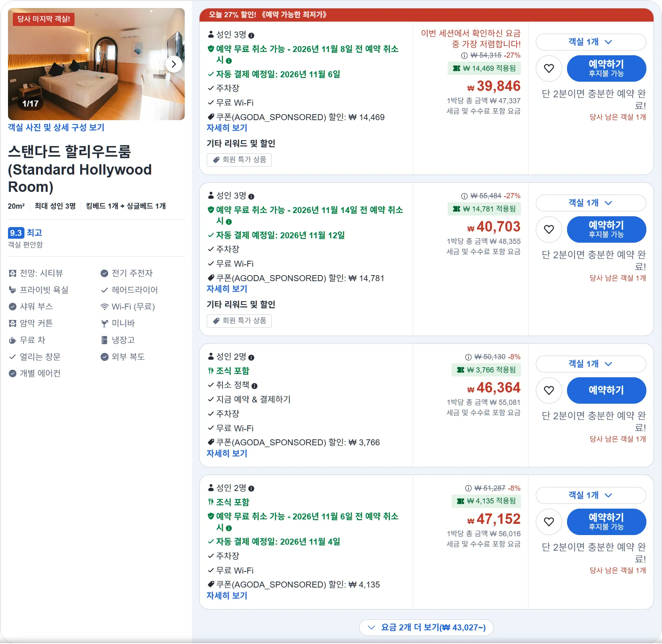The width and height of the screenshot is (662, 644).
Task: Click 자세히 보기 under ₩4,135 coupon
Action: (227, 596)
